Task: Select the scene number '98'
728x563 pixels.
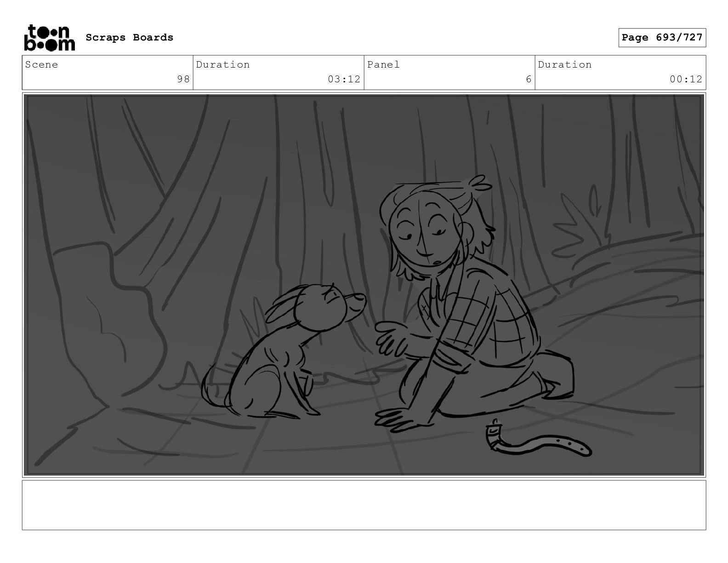Action: point(183,79)
